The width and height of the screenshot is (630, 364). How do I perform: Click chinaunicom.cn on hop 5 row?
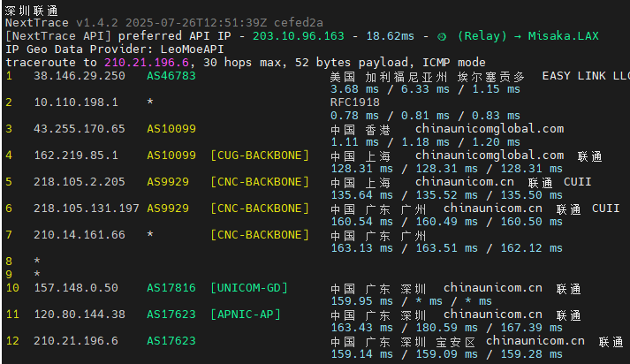465,182
